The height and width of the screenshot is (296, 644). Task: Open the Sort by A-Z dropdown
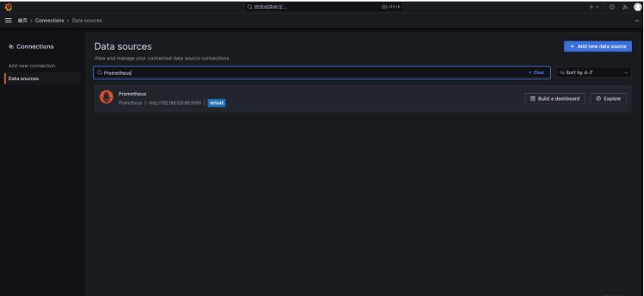594,73
